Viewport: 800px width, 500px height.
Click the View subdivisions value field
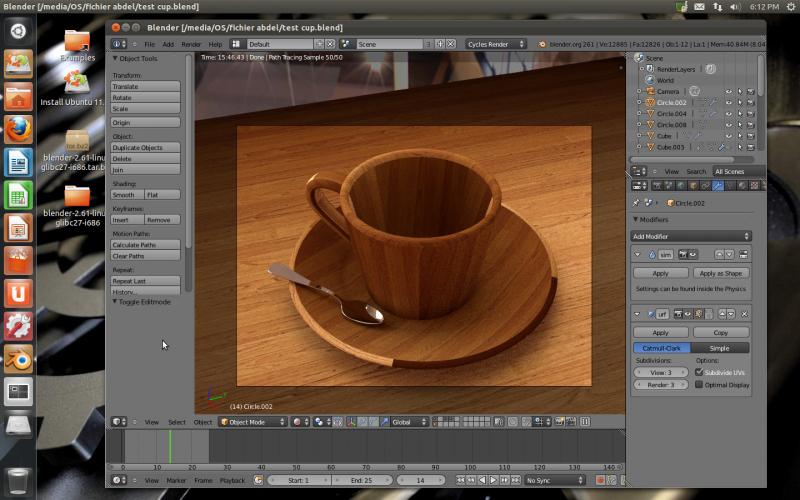(x=661, y=372)
